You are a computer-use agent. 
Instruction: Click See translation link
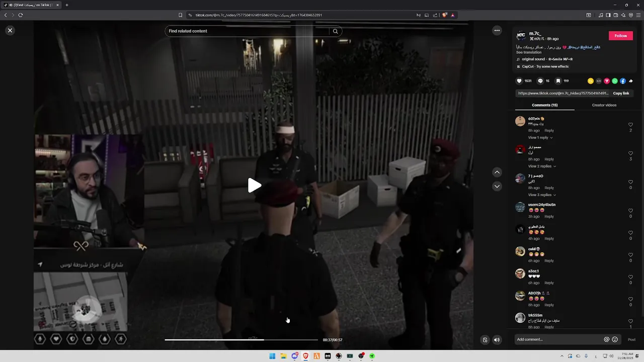(x=529, y=52)
